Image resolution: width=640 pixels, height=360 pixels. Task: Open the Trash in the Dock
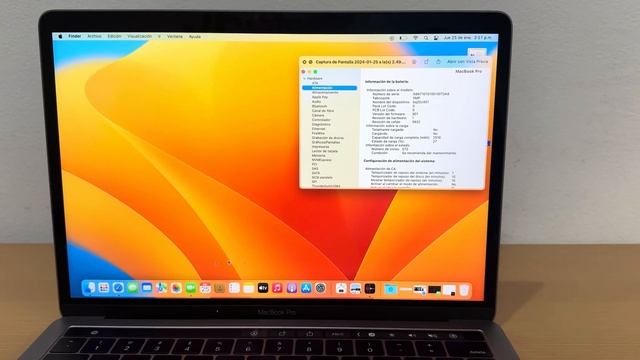tap(464, 290)
